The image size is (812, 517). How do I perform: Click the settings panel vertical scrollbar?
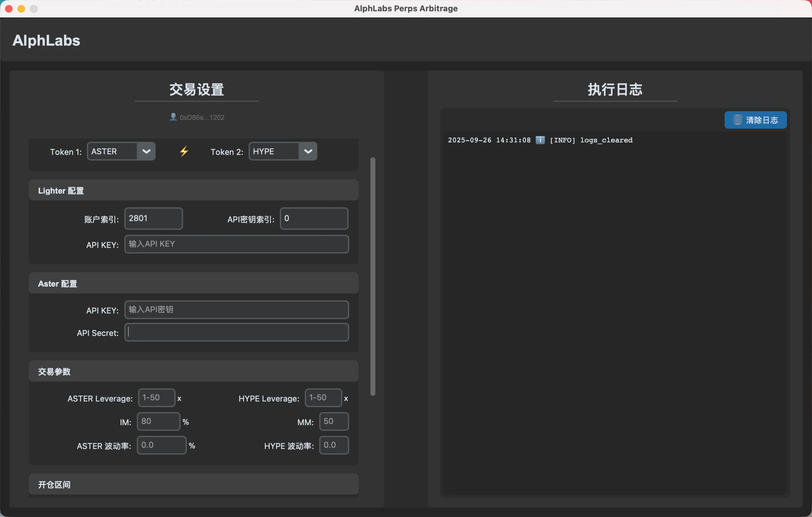click(x=373, y=276)
